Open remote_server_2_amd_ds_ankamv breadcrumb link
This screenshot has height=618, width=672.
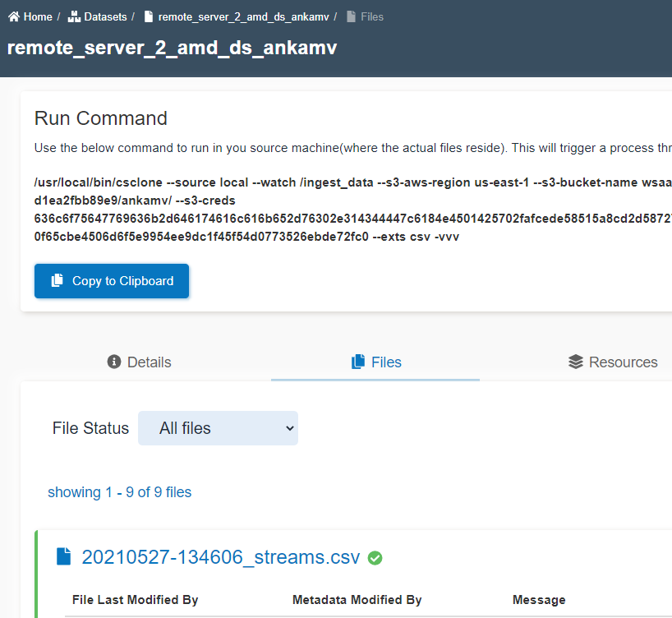coord(243,16)
